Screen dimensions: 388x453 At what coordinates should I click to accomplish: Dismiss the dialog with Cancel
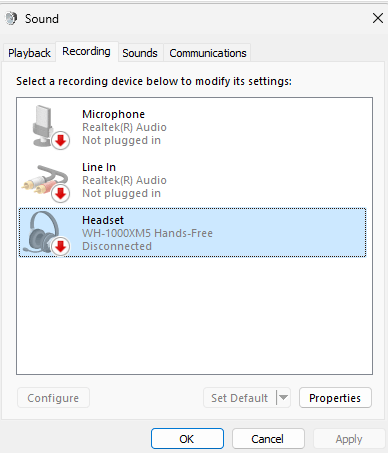268,439
